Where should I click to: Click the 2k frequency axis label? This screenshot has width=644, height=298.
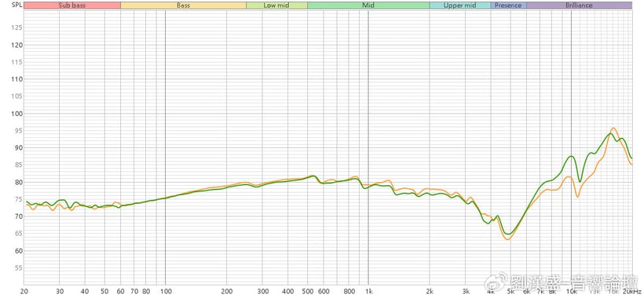point(430,292)
